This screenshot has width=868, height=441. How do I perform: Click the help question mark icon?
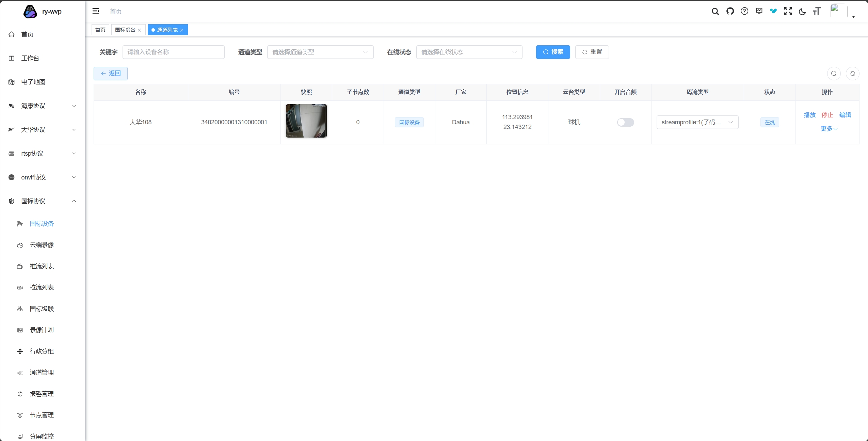pyautogui.click(x=744, y=12)
